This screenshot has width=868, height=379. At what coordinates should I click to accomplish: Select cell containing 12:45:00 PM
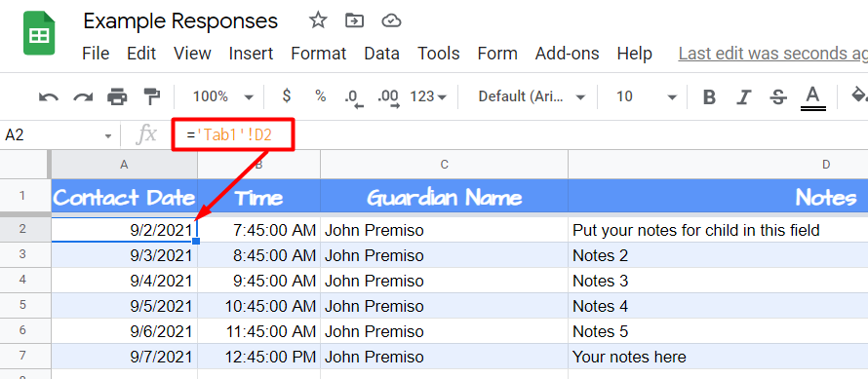pyautogui.click(x=258, y=357)
